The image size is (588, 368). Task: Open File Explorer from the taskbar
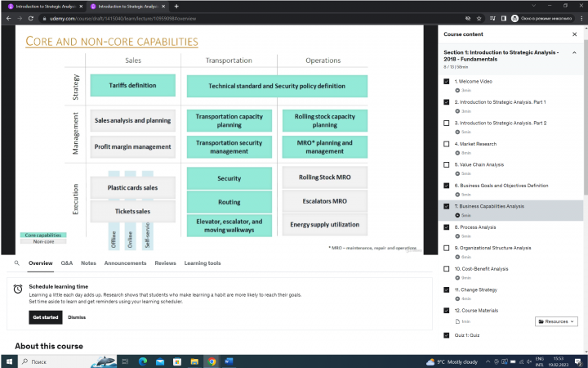tap(194, 361)
